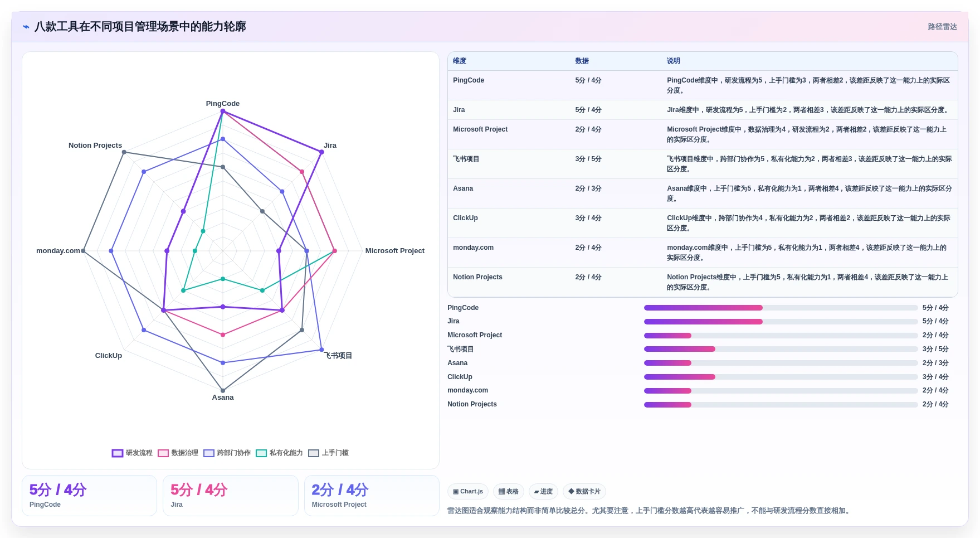This screenshot has width=980, height=538.
Task: Toggle the 研发流程 legend series
Action: pyautogui.click(x=132, y=453)
